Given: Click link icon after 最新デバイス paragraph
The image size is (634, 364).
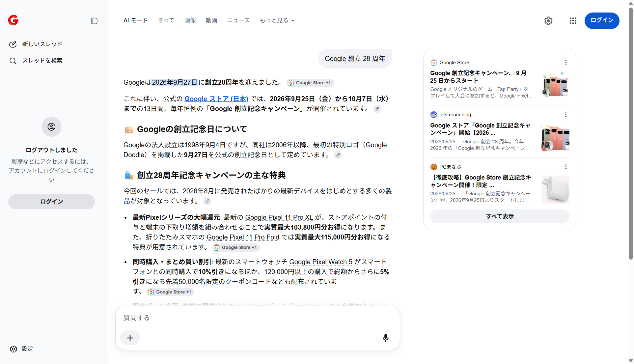Looking at the screenshot, I should [207, 201].
